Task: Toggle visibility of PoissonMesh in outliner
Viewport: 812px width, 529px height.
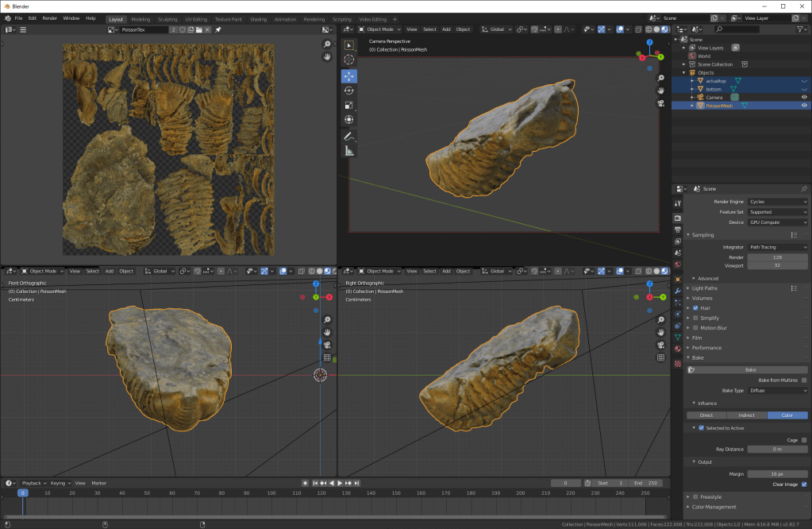Action: [804, 105]
